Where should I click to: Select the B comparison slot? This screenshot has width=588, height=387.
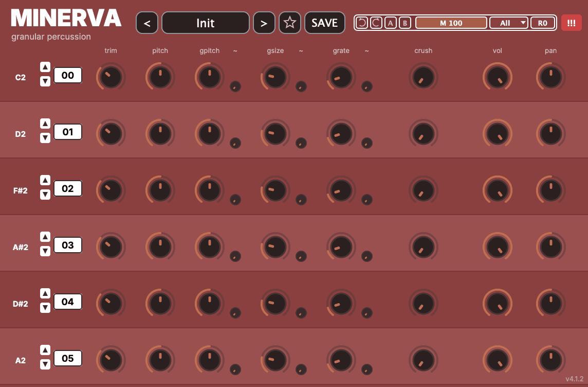[x=405, y=23]
